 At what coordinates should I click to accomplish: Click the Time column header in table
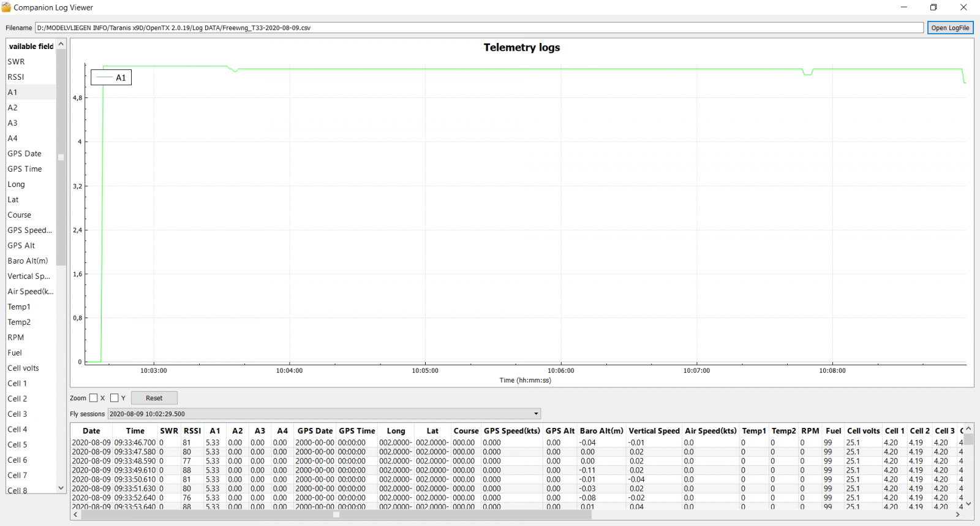click(135, 431)
